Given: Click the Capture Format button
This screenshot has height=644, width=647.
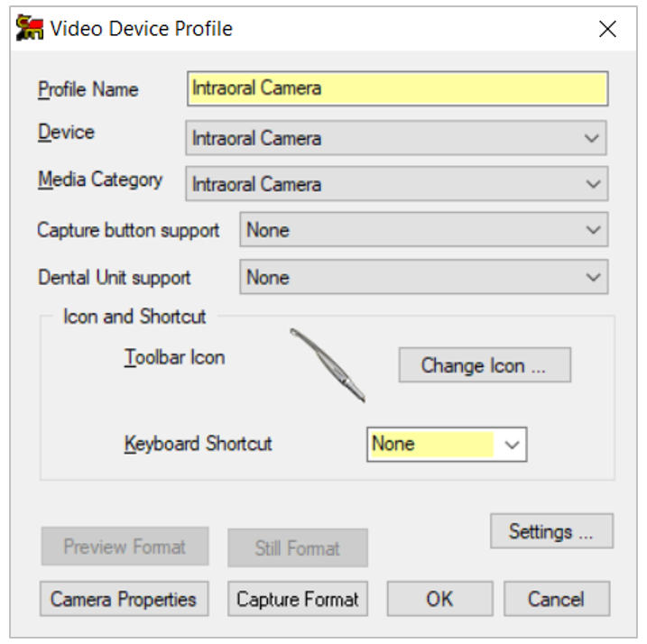Looking at the screenshot, I should 298,599.
